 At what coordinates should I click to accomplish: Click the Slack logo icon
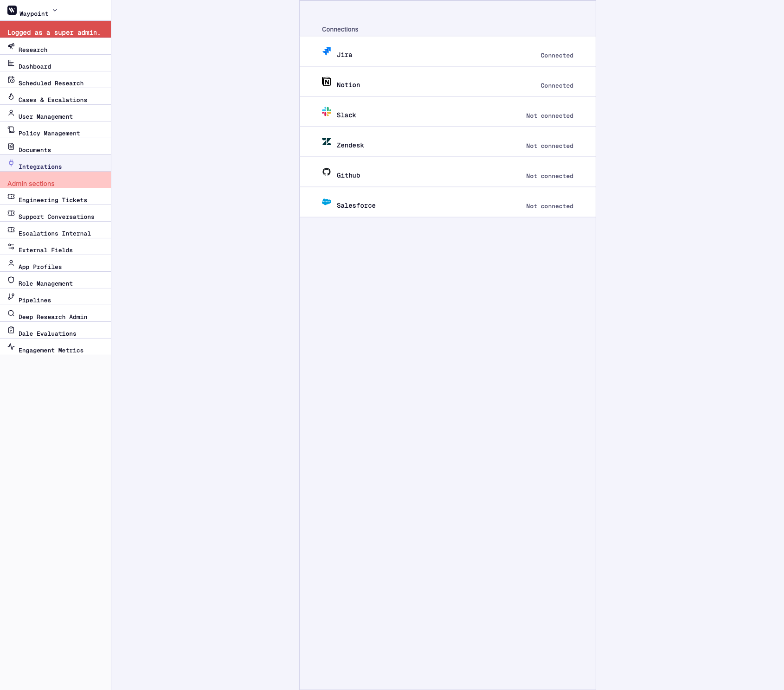pos(327,111)
